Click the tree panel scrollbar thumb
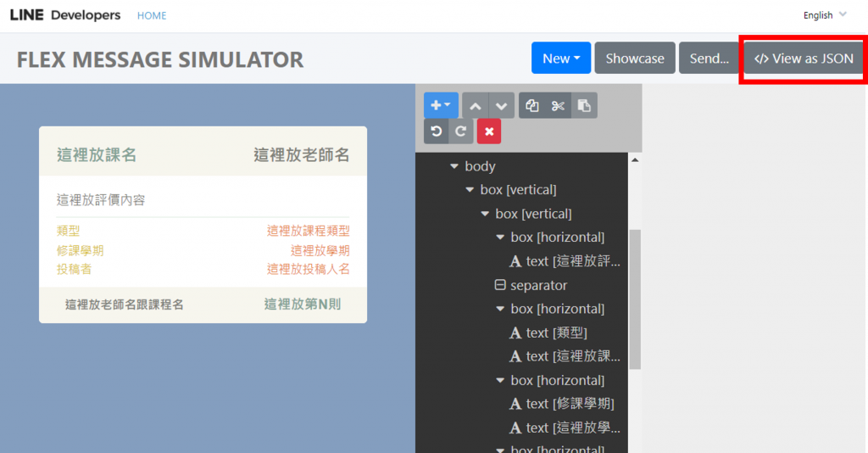The height and width of the screenshot is (453, 868). [635, 299]
